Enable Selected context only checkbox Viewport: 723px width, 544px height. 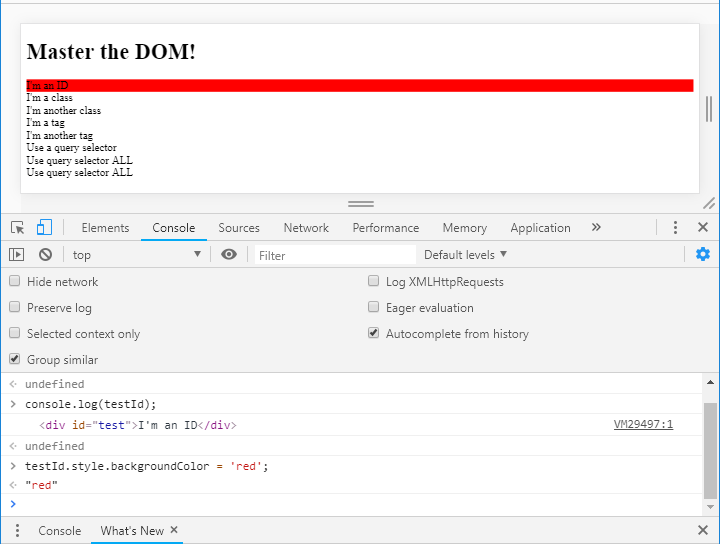[15, 333]
